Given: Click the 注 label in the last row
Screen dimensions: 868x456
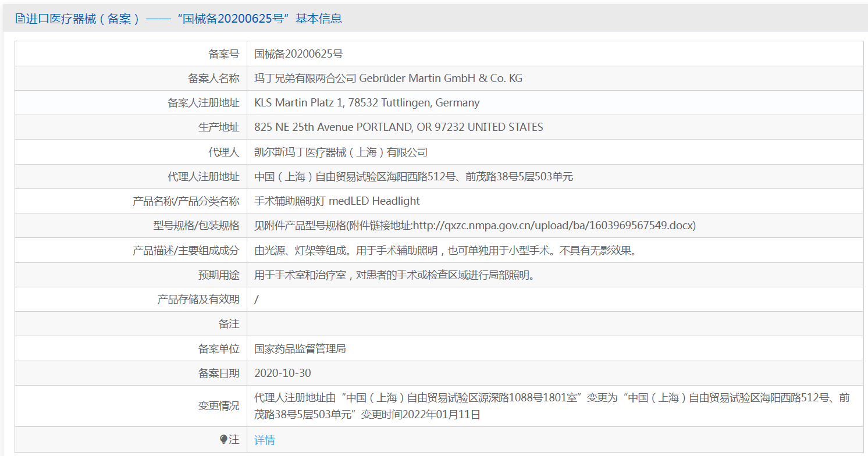Looking at the screenshot, I should (234, 440).
